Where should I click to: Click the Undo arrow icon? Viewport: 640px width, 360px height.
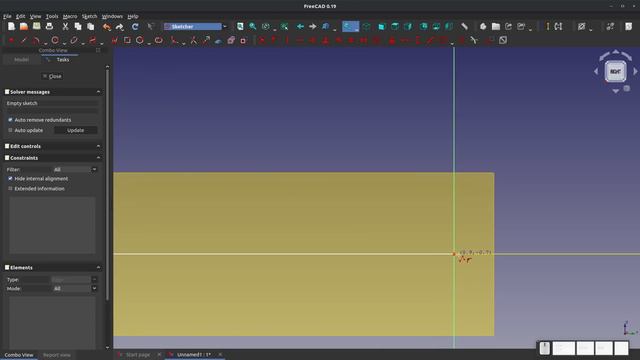pos(107,27)
